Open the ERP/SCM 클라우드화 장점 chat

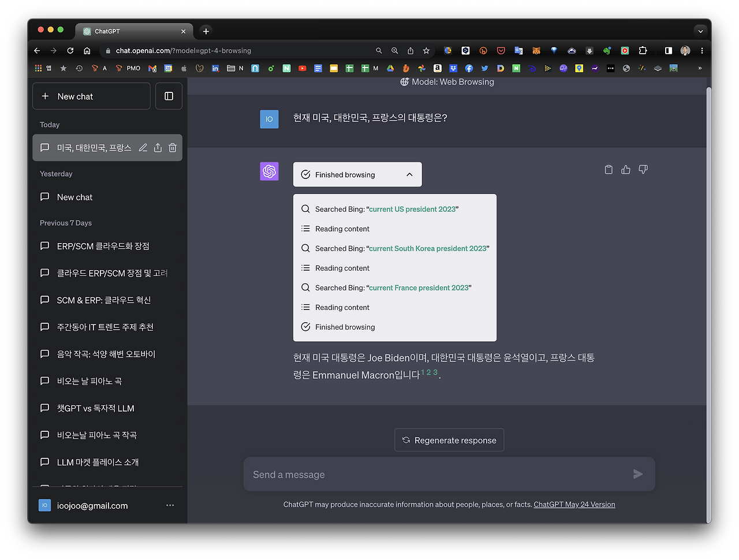[107, 246]
